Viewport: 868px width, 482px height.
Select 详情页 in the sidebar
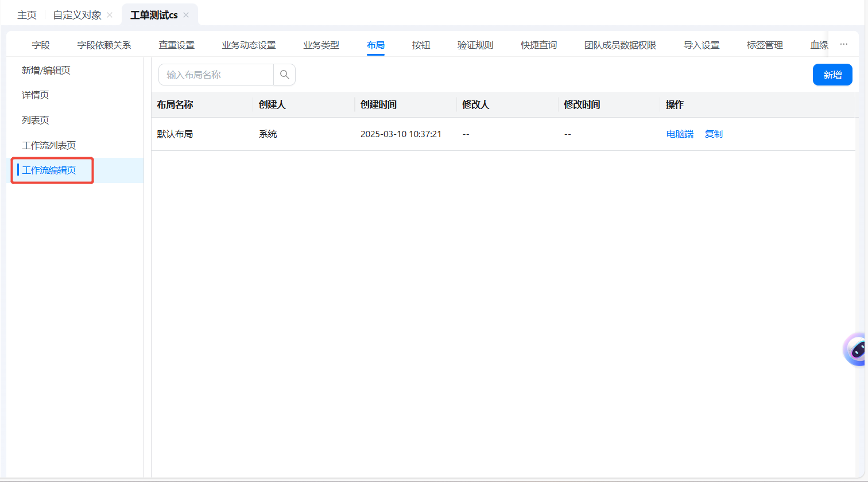coord(75,95)
